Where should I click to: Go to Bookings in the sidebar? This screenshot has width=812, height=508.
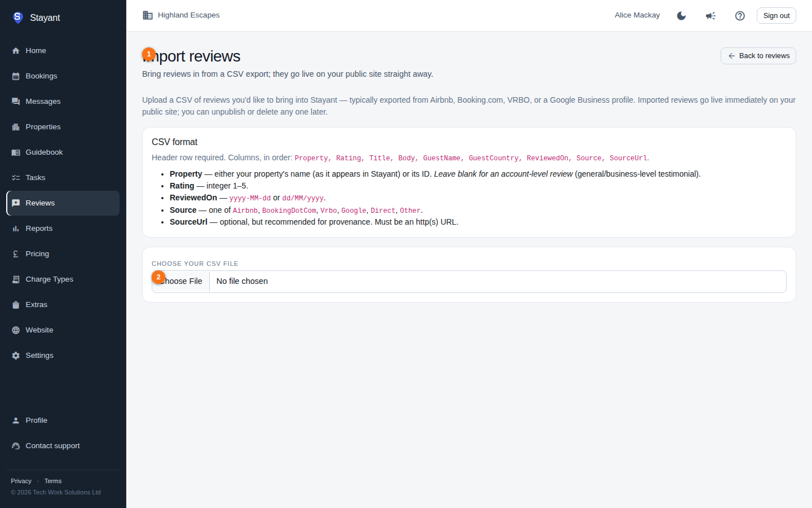coord(63,76)
